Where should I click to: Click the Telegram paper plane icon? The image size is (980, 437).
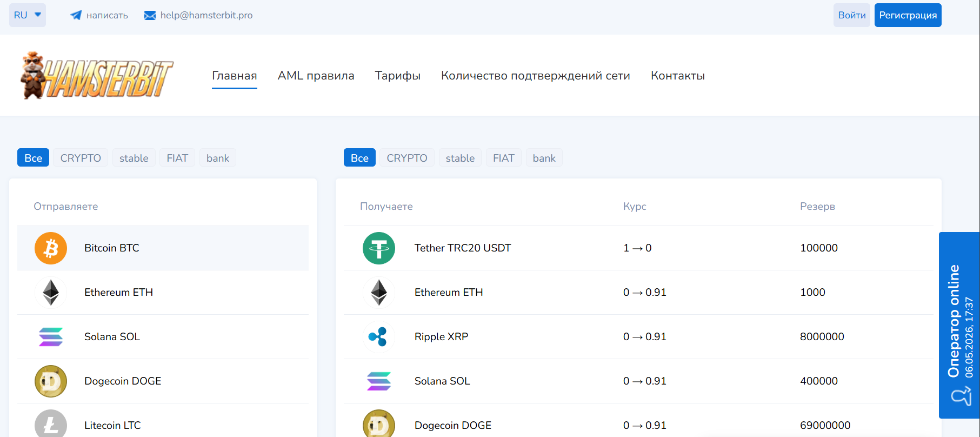coord(76,15)
